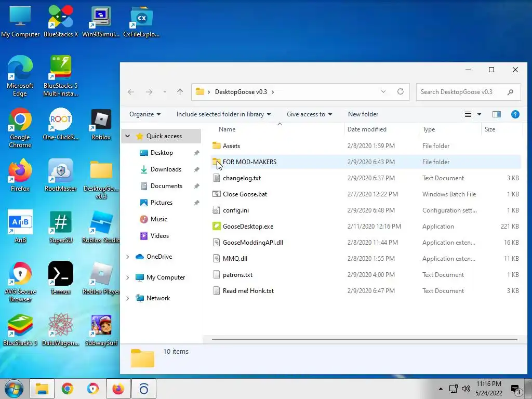Open CxFileExplorer desktop shortcut
This screenshot has width=532, height=399.
(141, 21)
